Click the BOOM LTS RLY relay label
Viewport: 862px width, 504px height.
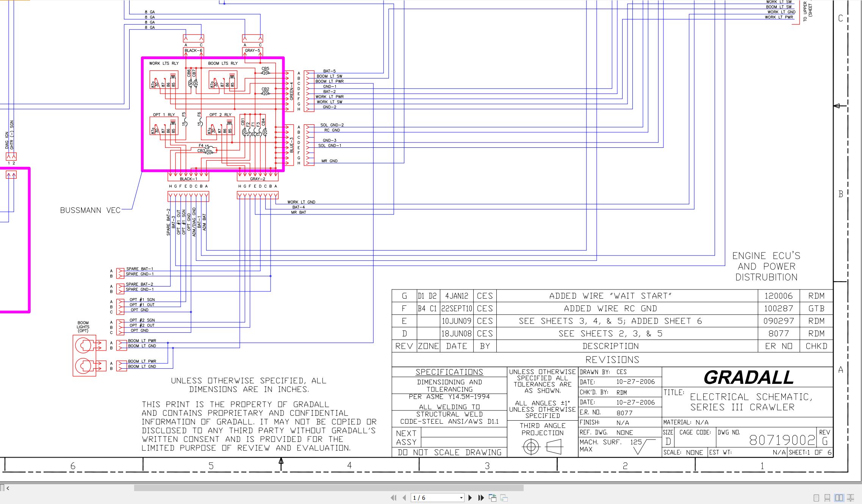pyautogui.click(x=223, y=63)
